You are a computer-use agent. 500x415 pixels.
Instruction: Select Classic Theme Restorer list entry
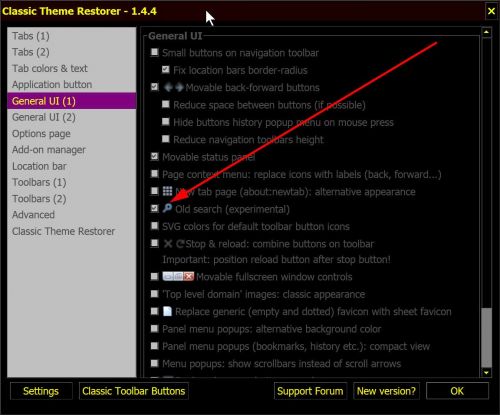coord(71,231)
